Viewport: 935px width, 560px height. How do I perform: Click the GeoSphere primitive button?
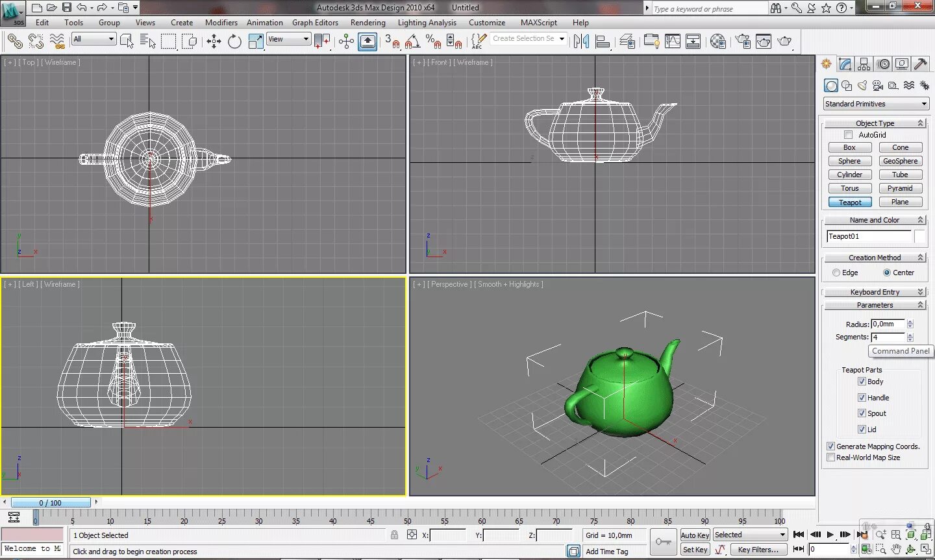(x=900, y=161)
